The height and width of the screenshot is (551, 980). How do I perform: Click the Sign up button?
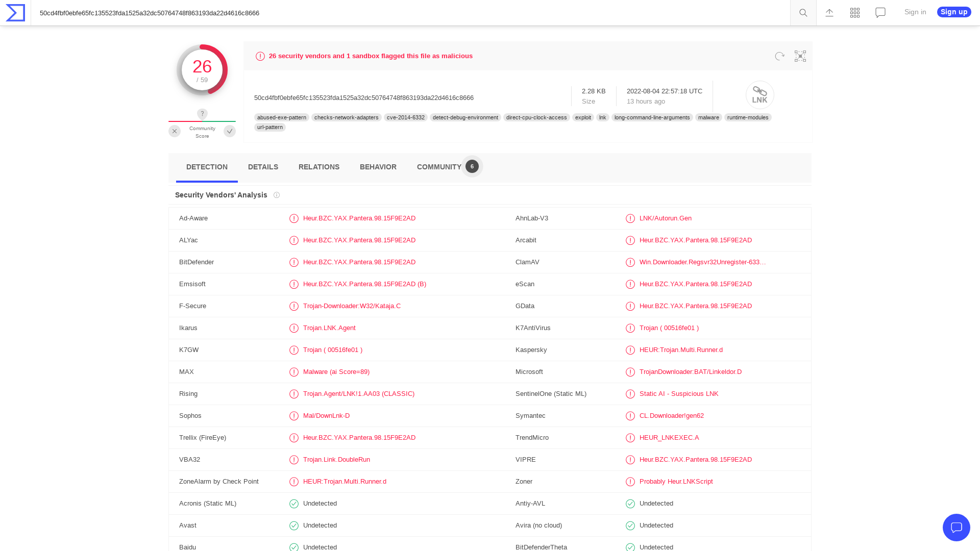[953, 12]
